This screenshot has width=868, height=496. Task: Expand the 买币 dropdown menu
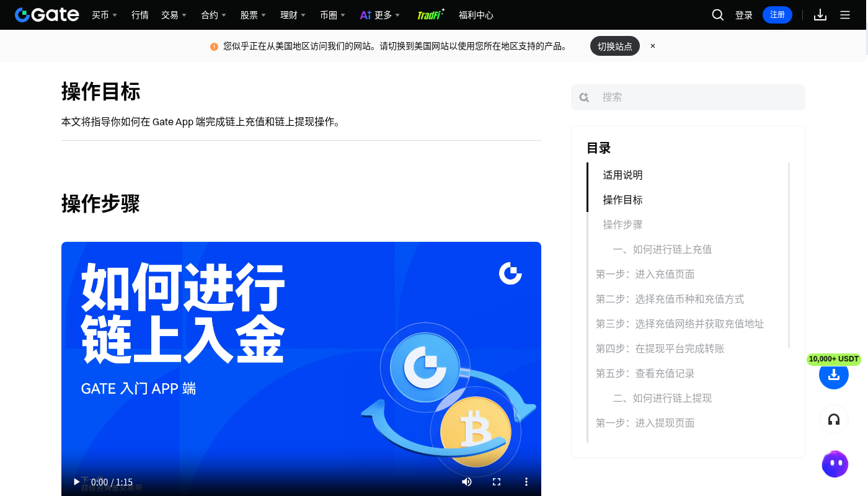[104, 15]
